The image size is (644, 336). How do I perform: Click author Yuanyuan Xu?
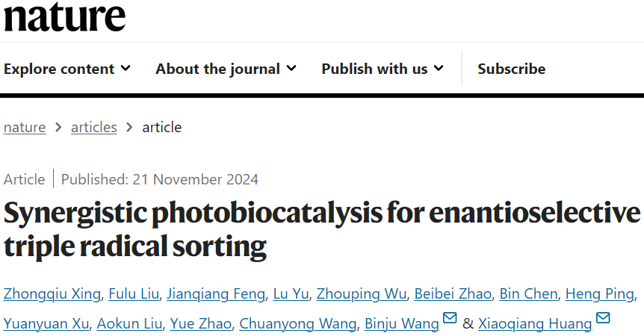[x=46, y=324]
